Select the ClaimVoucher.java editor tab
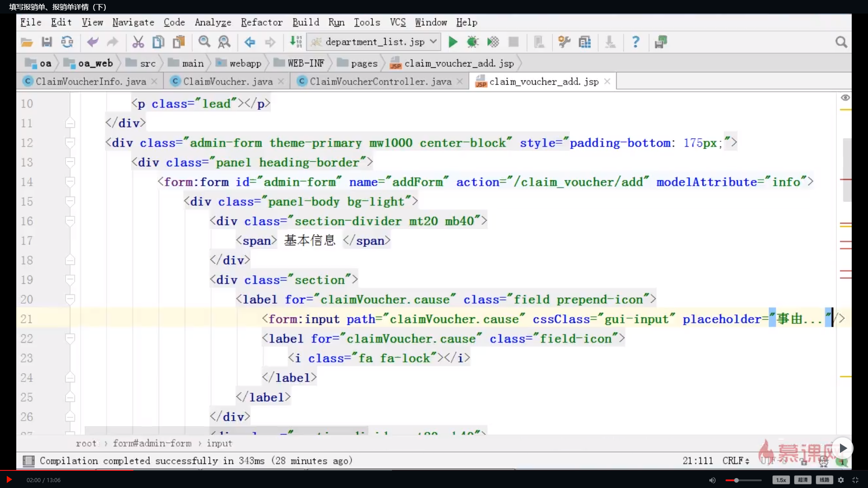Viewport: 868px width, 488px height. point(227,81)
